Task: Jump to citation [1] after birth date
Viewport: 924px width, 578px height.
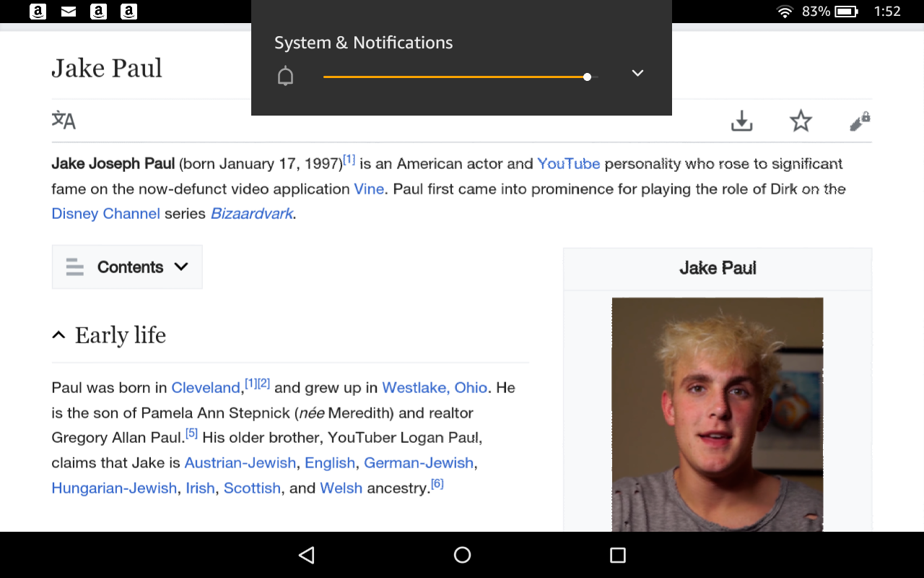Action: (349, 159)
